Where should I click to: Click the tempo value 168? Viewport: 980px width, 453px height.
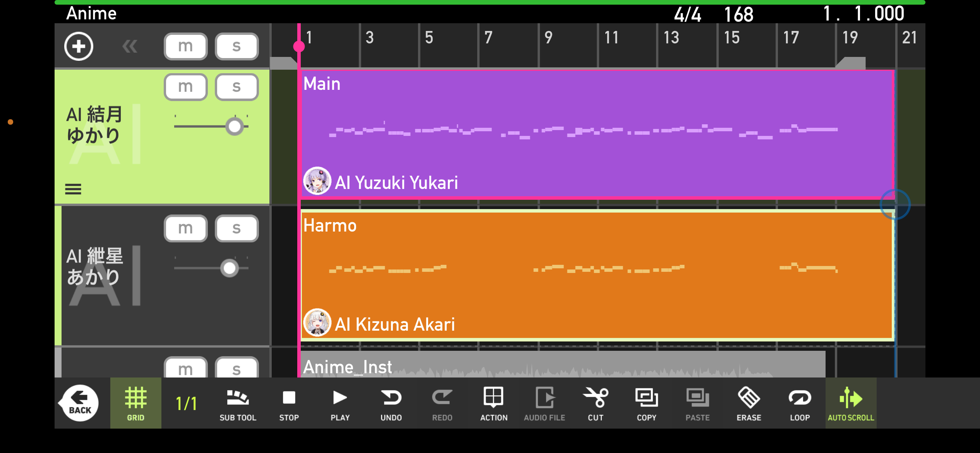(x=738, y=15)
